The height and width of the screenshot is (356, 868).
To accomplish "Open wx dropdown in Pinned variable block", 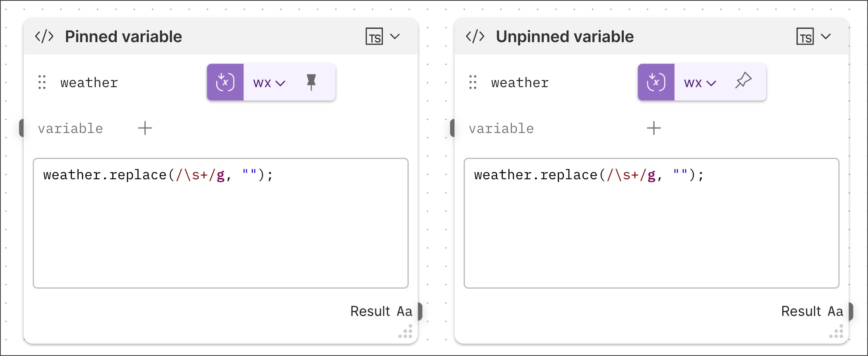I will 269,83.
